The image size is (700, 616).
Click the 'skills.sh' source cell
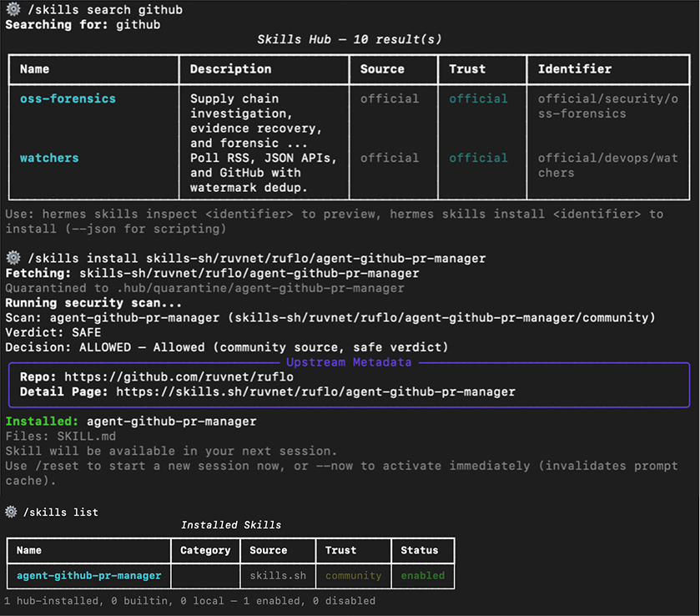[278, 576]
